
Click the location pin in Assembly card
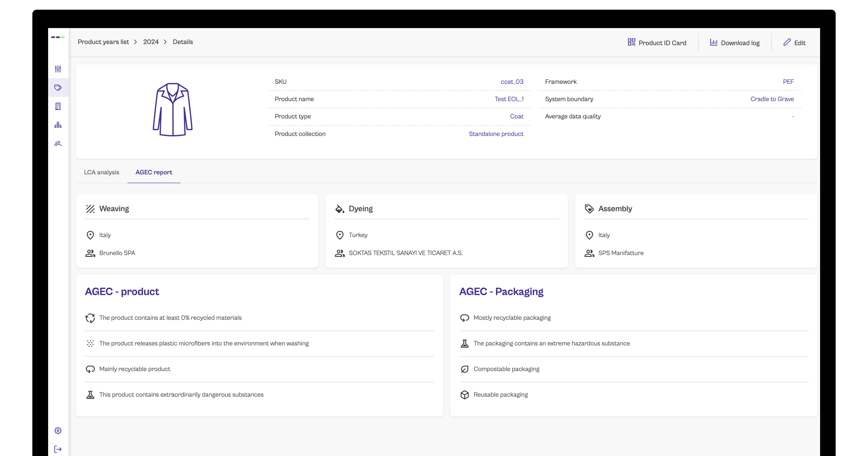click(589, 235)
